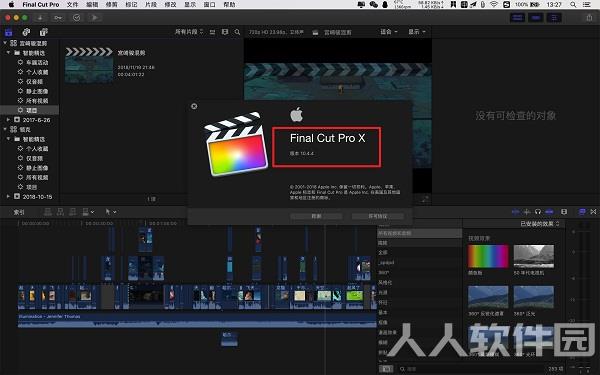Select the 50年代电视机 effect thumbnail
This screenshot has width=600, height=375.
[x=533, y=256]
